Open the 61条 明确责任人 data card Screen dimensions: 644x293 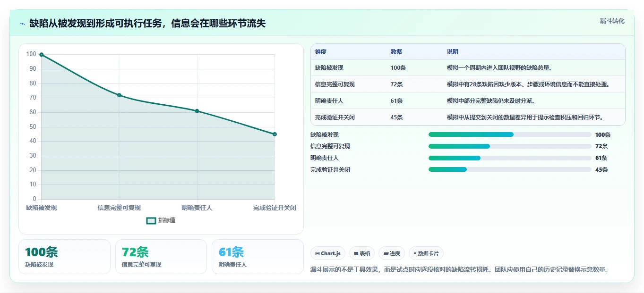point(258,257)
